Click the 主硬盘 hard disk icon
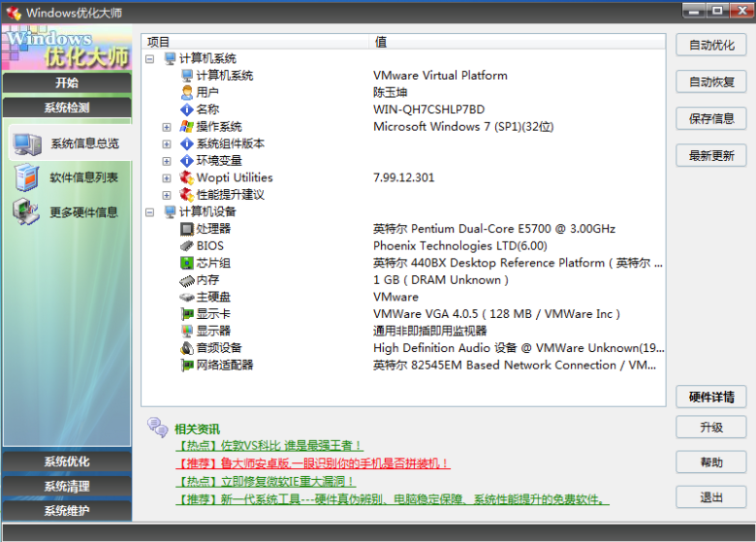The image size is (756, 542). point(187,297)
